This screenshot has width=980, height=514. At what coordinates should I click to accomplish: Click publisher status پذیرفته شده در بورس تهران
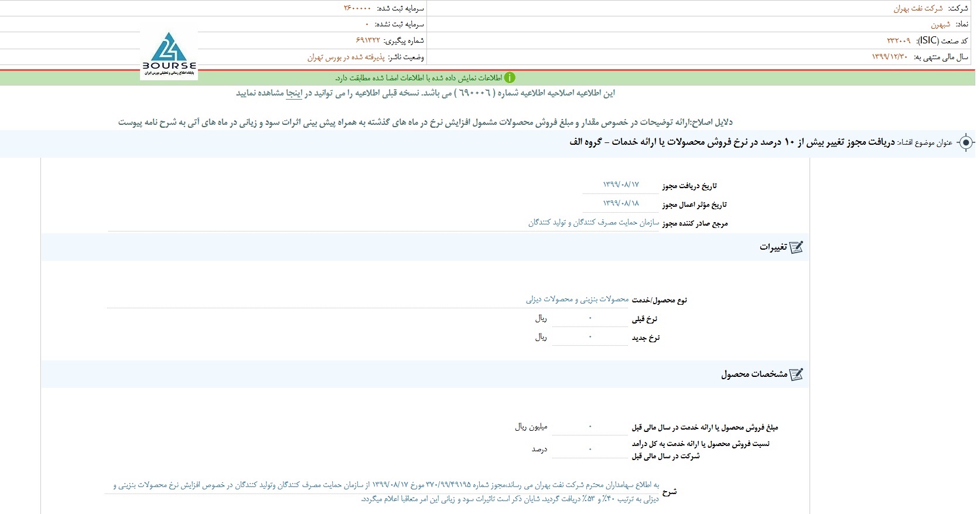(x=346, y=57)
